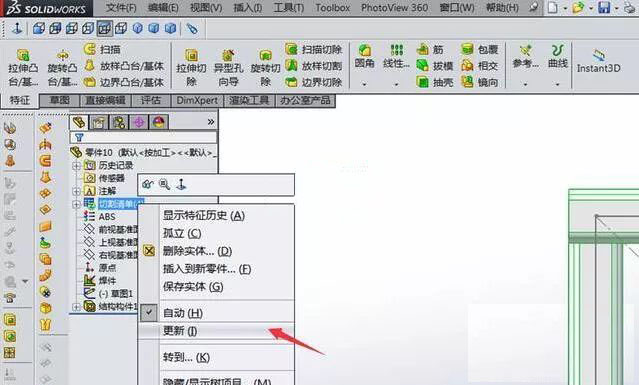This screenshot has width=639, height=385.
Task: Click the Extruded Boss/Base (拉伸凸台/基体) icon
Action: pyautogui.click(x=23, y=55)
